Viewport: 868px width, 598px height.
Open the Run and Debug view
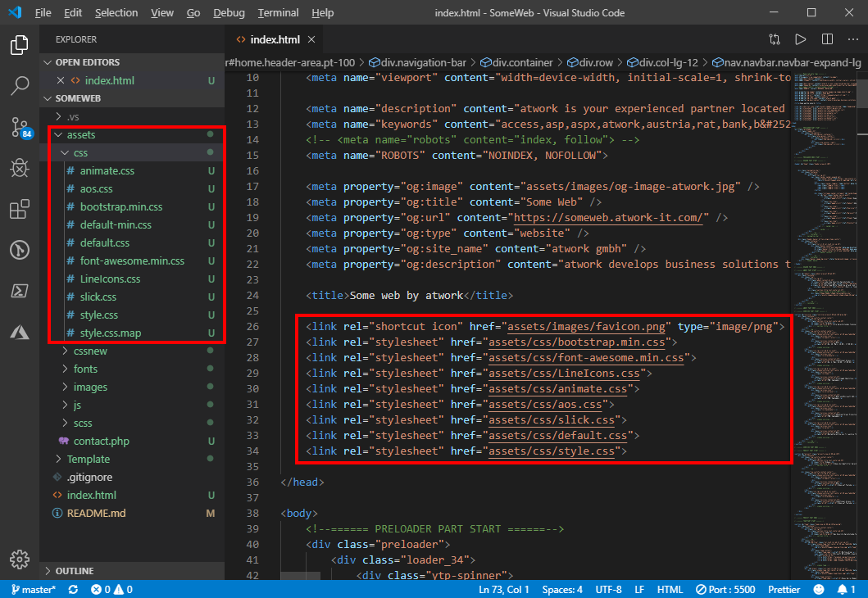pyautogui.click(x=19, y=168)
